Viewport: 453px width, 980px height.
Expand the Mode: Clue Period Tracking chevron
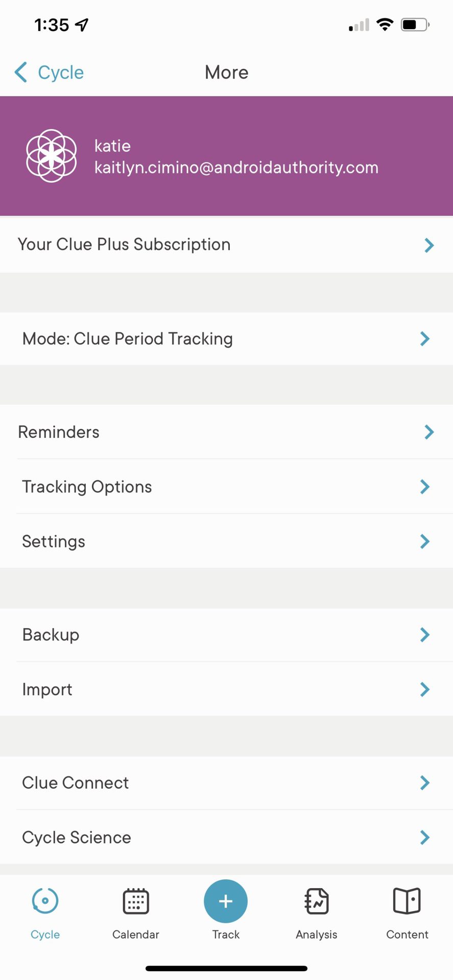coord(425,339)
